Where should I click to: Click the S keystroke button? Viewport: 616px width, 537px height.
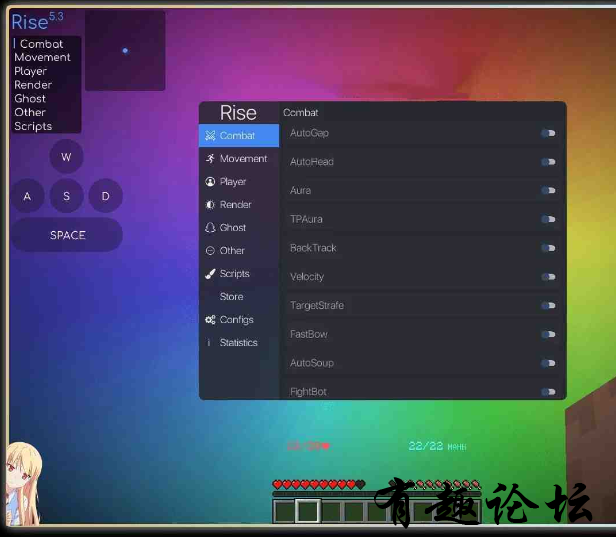(x=66, y=196)
